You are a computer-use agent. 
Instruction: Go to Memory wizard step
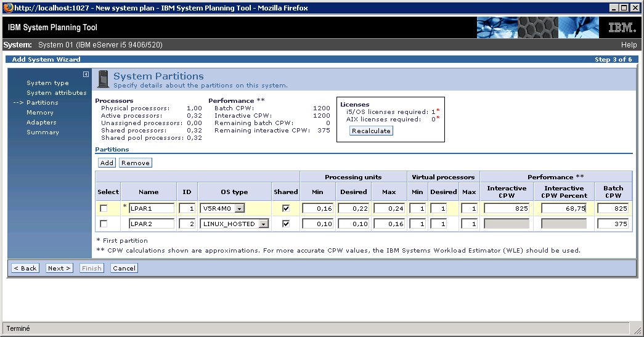pyautogui.click(x=40, y=113)
